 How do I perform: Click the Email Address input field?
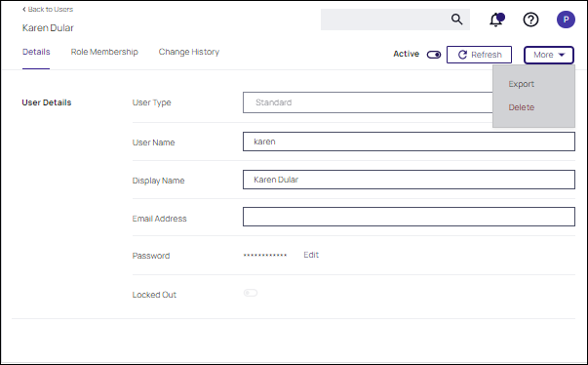pyautogui.click(x=409, y=217)
